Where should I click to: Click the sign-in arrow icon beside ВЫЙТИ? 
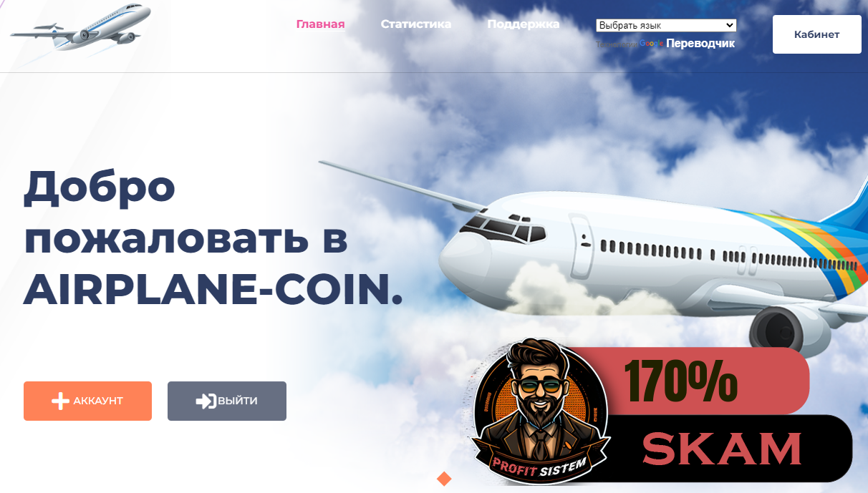(206, 401)
